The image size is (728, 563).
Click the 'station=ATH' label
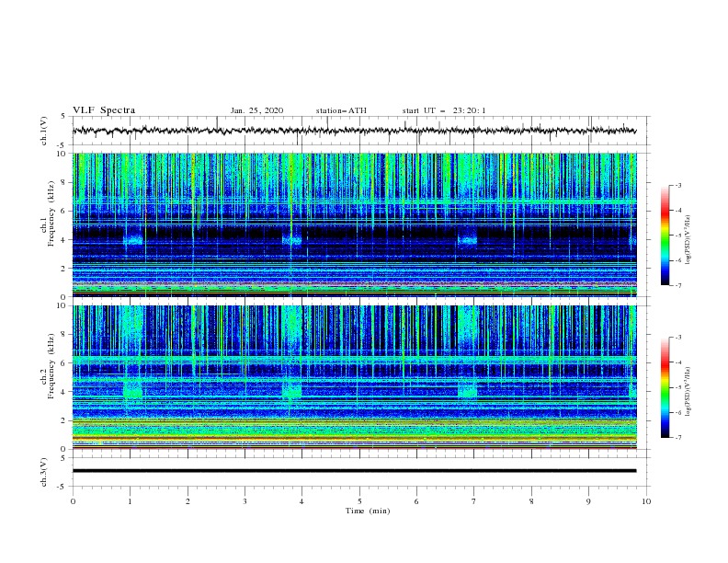[x=341, y=110]
